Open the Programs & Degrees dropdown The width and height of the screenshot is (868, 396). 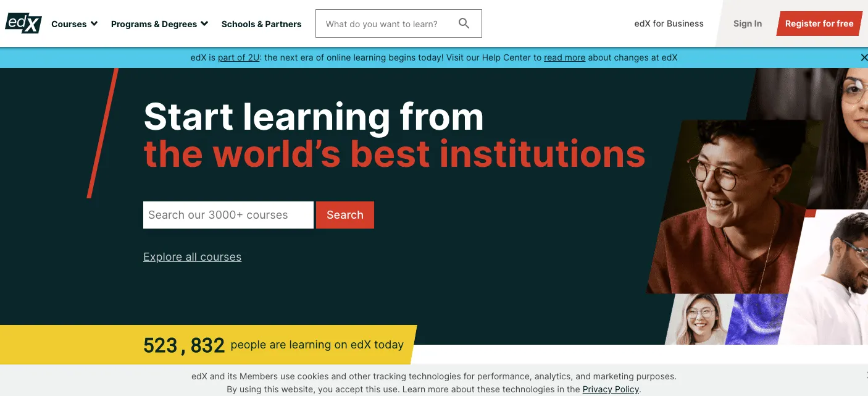tap(159, 24)
